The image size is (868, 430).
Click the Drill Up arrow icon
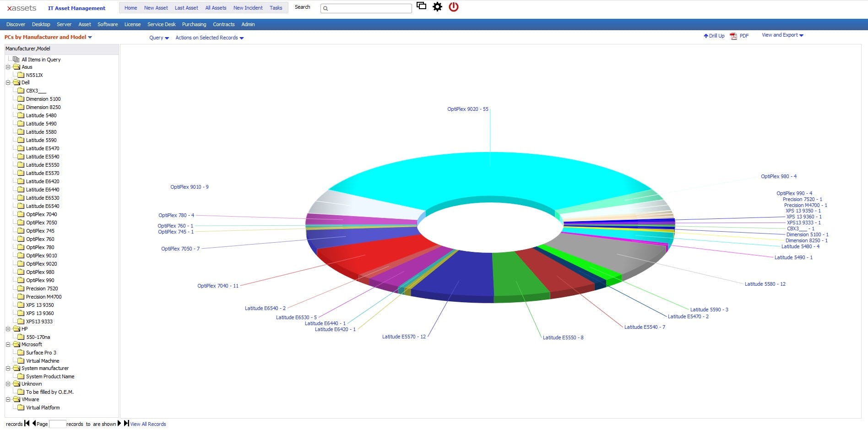[x=705, y=35]
